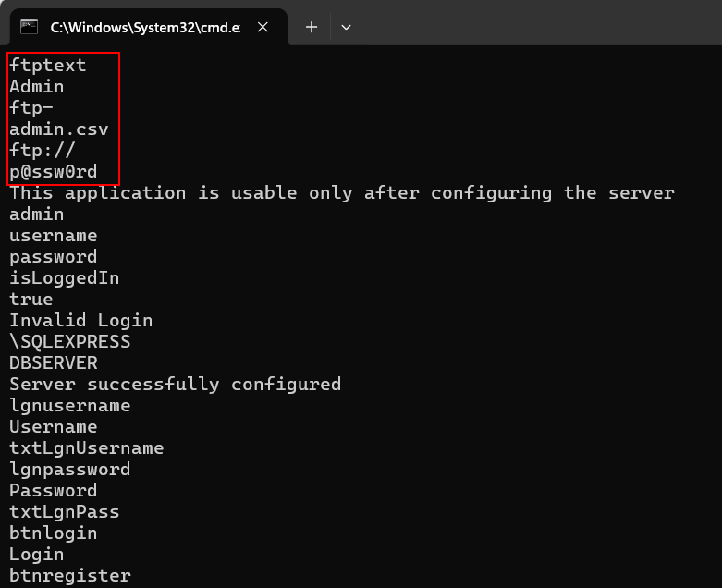The width and height of the screenshot is (722, 588).
Task: Click the 'Invalid Login' output line
Action: pyautogui.click(x=81, y=321)
